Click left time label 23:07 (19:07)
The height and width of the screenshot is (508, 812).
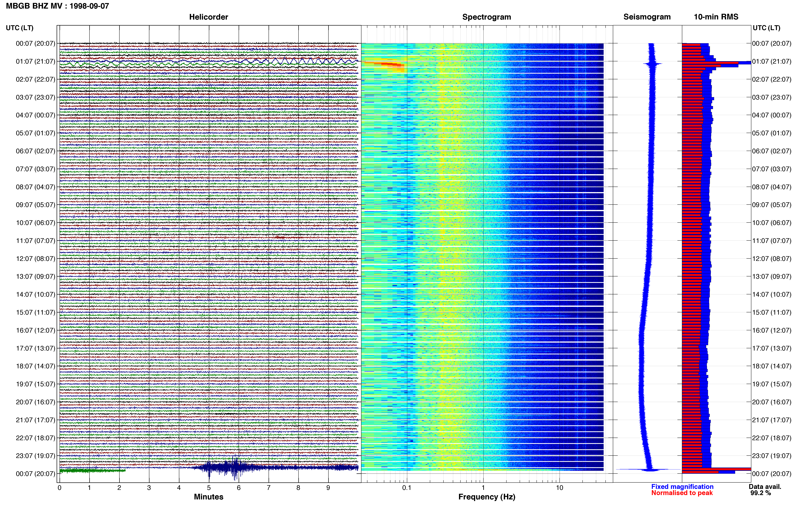pyautogui.click(x=36, y=456)
